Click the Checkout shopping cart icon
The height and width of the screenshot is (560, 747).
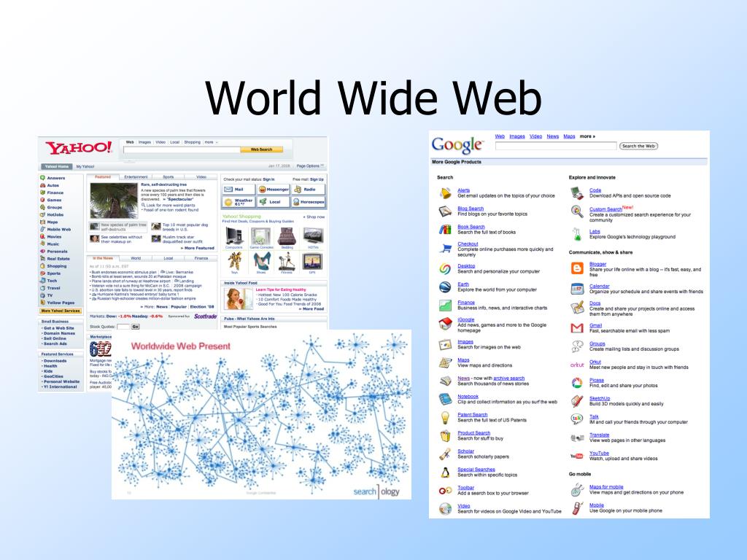[446, 248]
